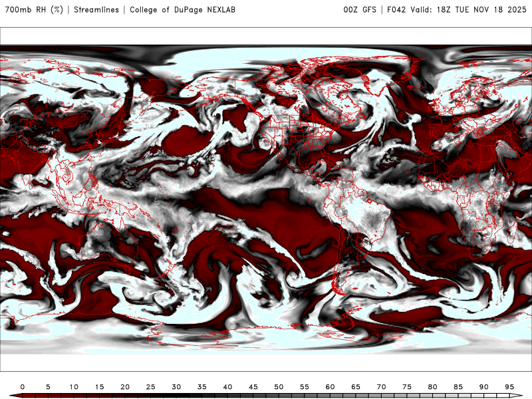Image resolution: width=532 pixels, height=399 pixels.
Task: Select the 80 label on the color scale
Action: [x=433, y=387]
